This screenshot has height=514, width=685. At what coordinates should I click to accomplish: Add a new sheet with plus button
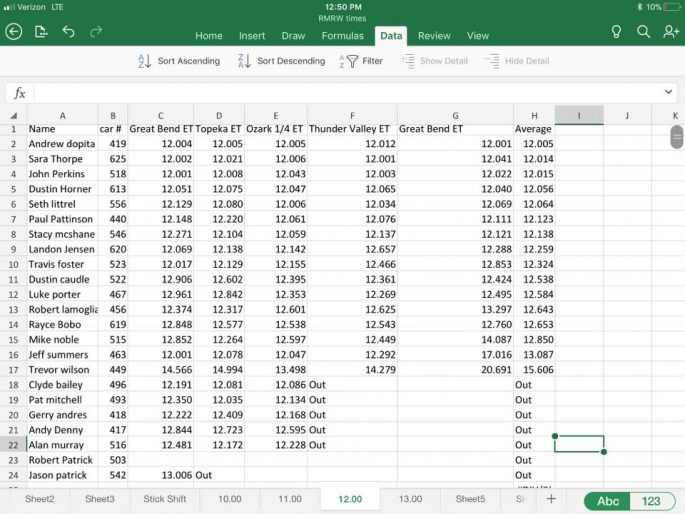point(550,498)
